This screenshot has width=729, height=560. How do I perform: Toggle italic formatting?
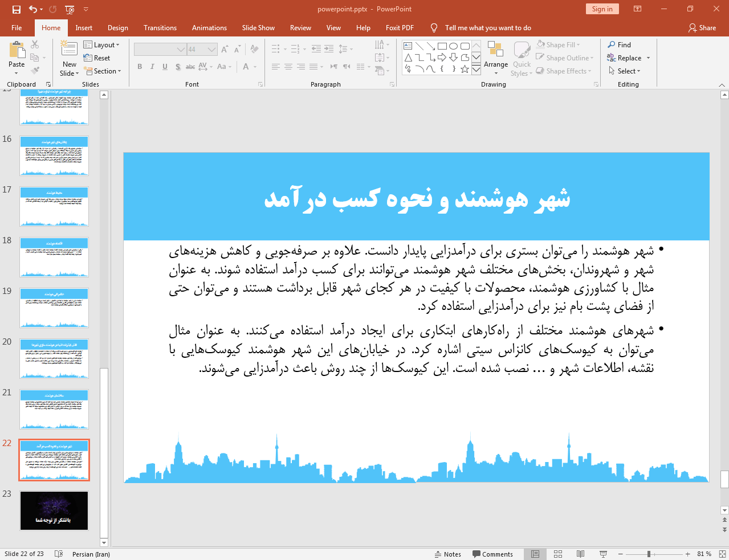point(152,67)
